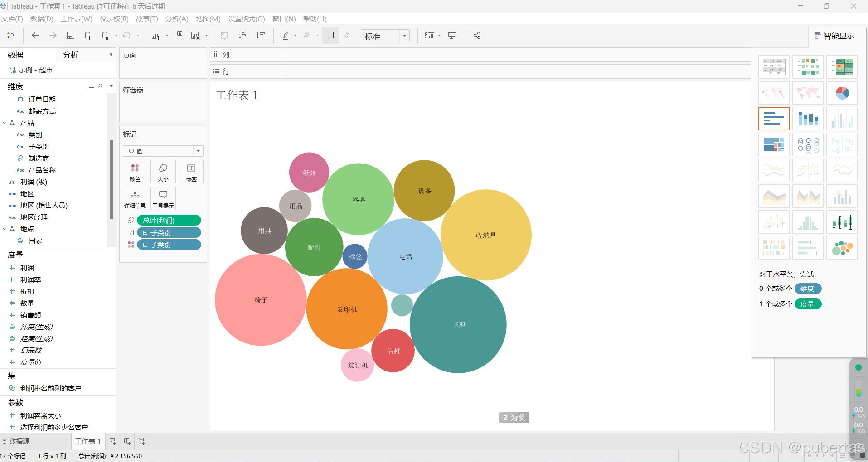This screenshot has height=462, width=868.
Task: Open clear sheet dropdown arrow
Action: click(x=206, y=35)
